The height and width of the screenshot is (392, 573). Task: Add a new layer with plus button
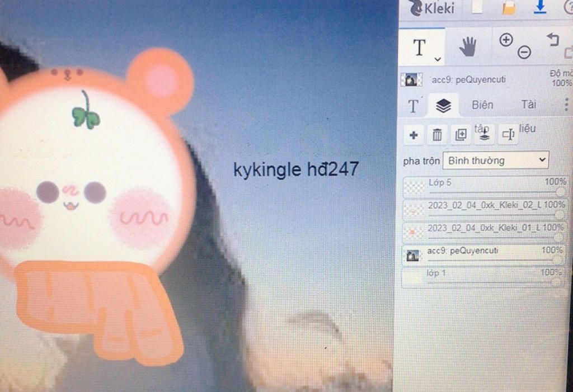pos(414,135)
